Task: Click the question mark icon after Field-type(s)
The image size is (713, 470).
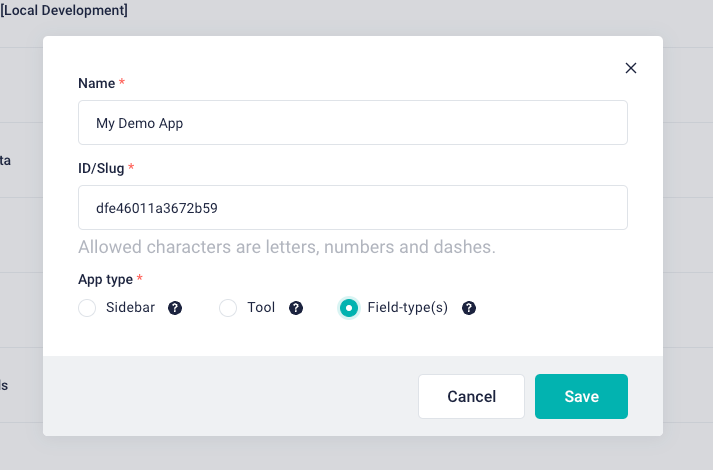Action: pyautogui.click(x=469, y=308)
